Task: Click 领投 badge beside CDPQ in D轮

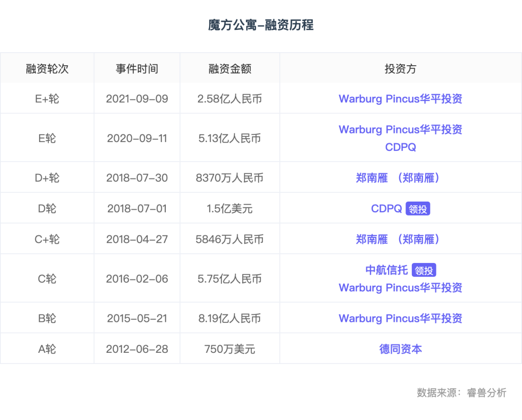Action: coord(418,209)
